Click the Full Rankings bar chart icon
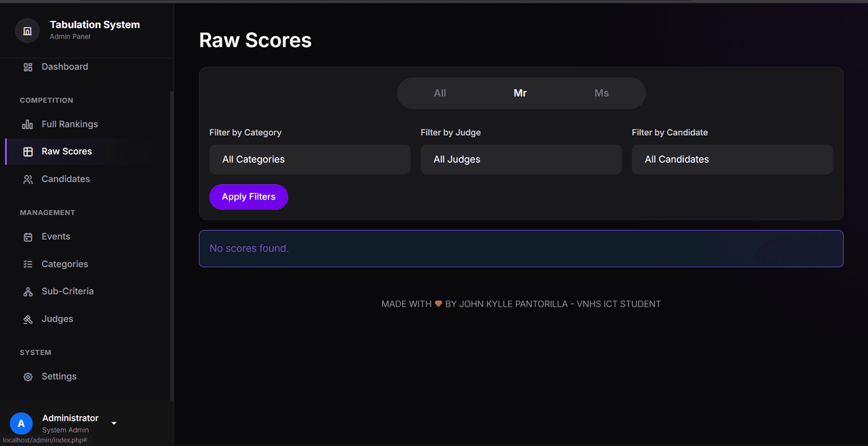Screen dimensions: 868x446 pyautogui.click(x=28, y=124)
